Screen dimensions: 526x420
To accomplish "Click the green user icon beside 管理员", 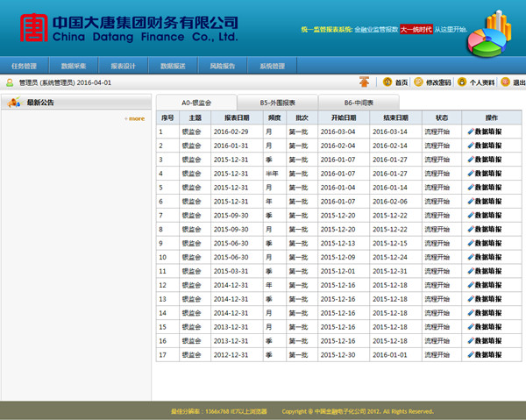I will point(10,82).
